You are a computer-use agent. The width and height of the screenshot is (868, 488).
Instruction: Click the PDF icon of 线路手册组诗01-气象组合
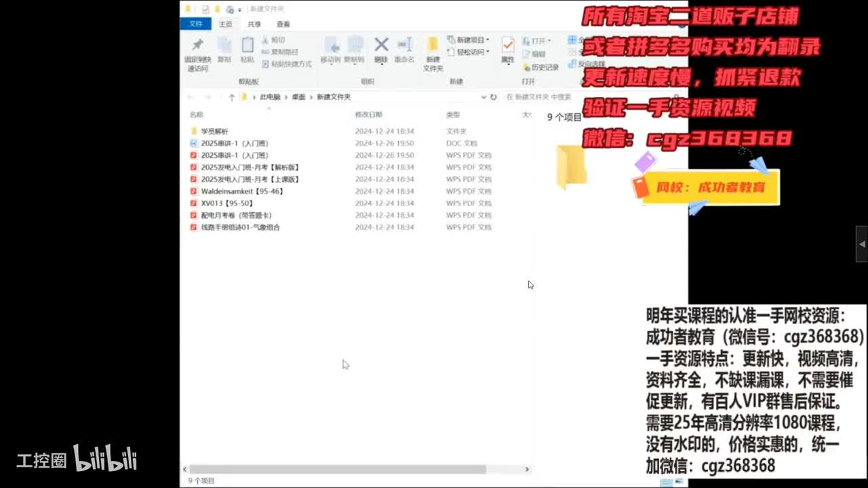click(194, 228)
